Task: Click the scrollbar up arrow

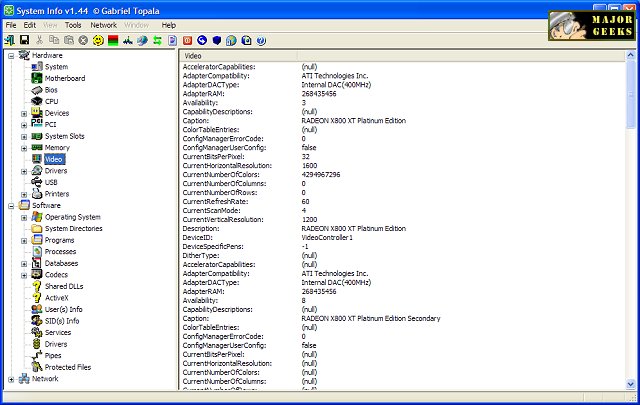Action: [631, 55]
